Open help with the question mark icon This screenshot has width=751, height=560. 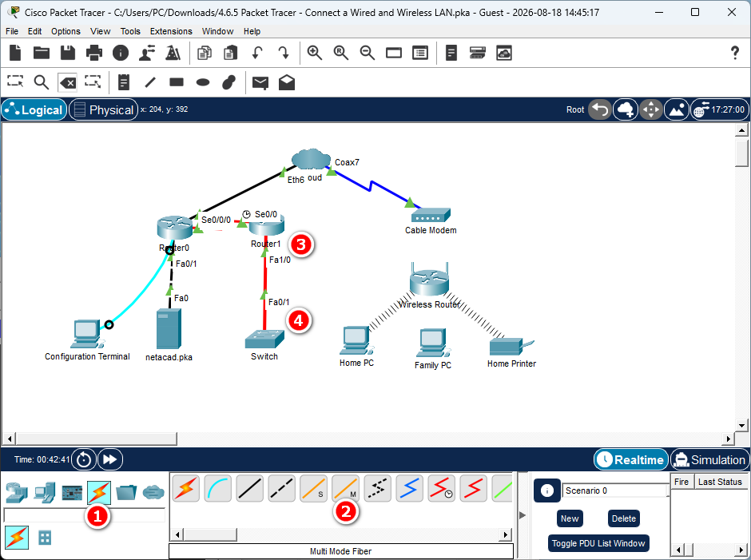735,53
